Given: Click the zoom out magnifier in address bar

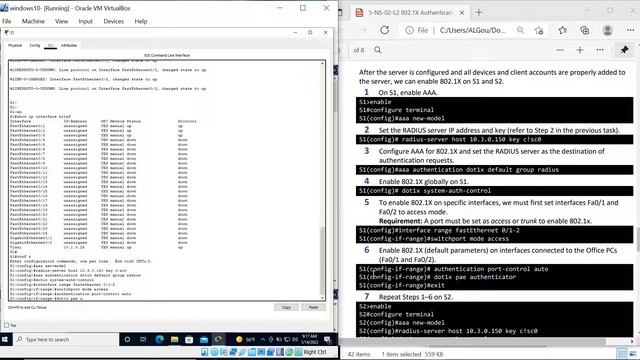Looking at the screenshot, I should click(x=520, y=30).
